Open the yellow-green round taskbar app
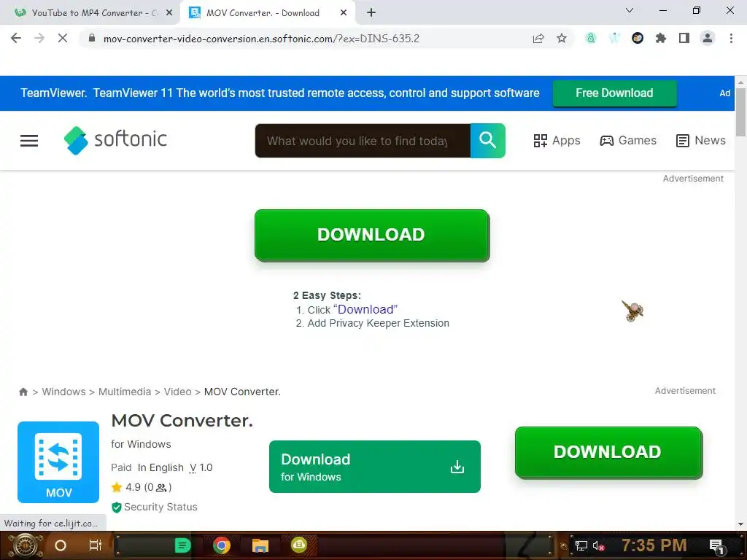 tap(298, 545)
